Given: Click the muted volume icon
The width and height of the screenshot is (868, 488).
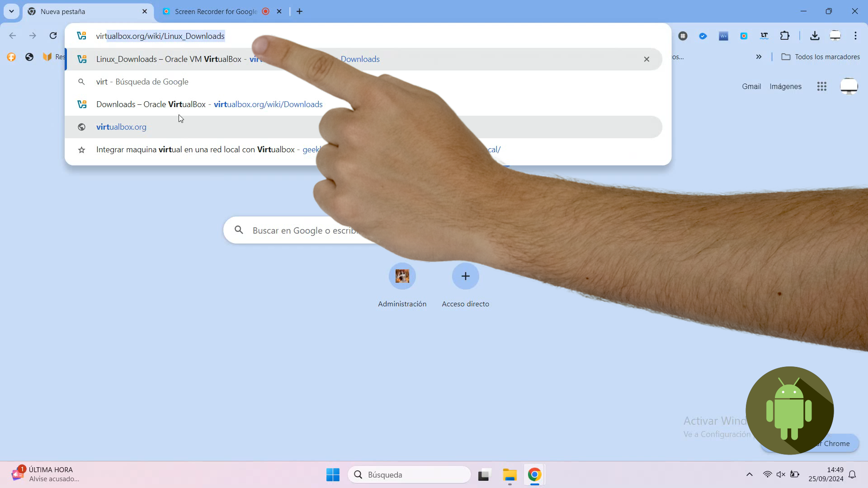Looking at the screenshot, I should click(x=781, y=474).
